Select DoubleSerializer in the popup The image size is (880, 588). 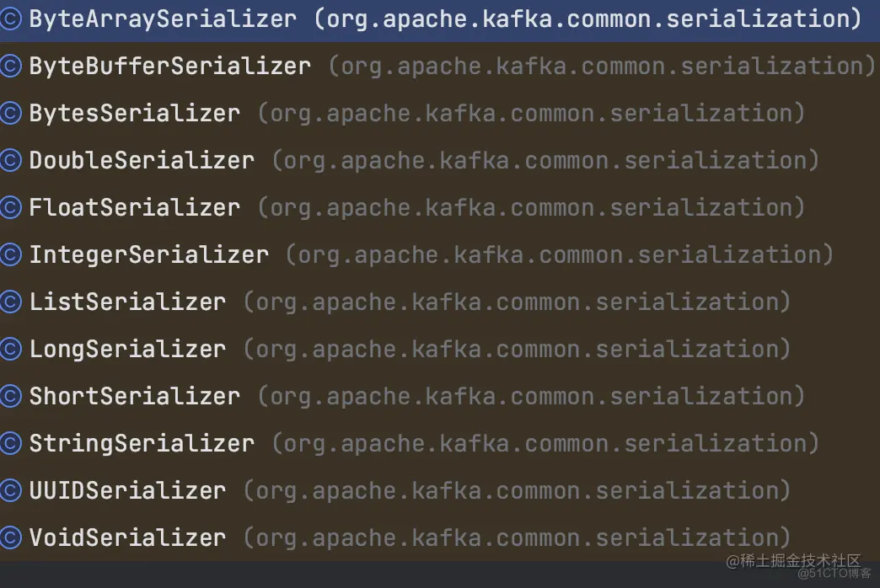point(440,160)
